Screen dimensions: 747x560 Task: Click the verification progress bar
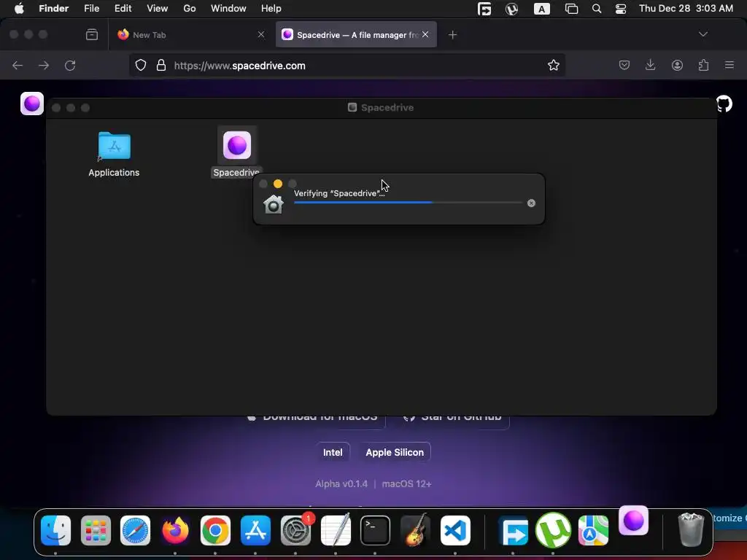(x=409, y=203)
